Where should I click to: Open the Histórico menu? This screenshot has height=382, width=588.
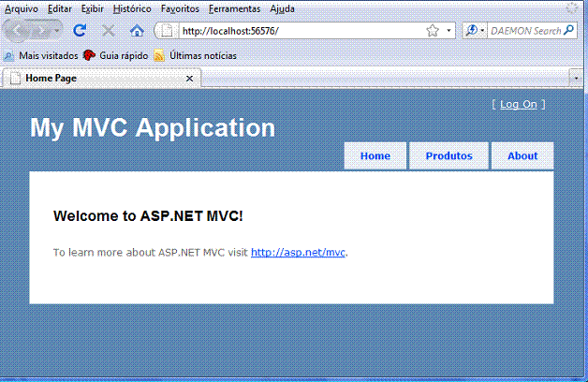(x=132, y=8)
